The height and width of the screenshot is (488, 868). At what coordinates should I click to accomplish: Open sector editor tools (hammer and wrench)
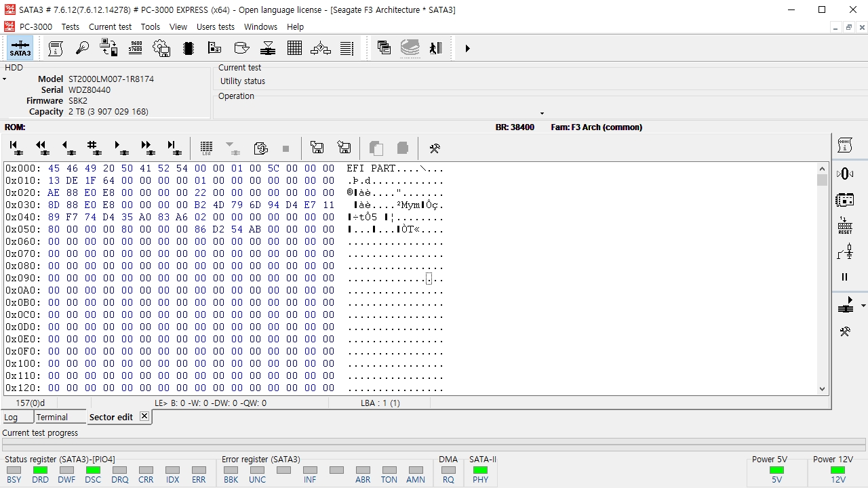tap(435, 148)
